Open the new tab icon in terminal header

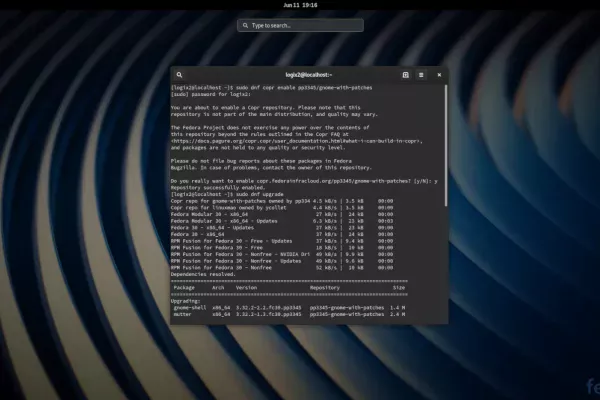click(x=406, y=75)
